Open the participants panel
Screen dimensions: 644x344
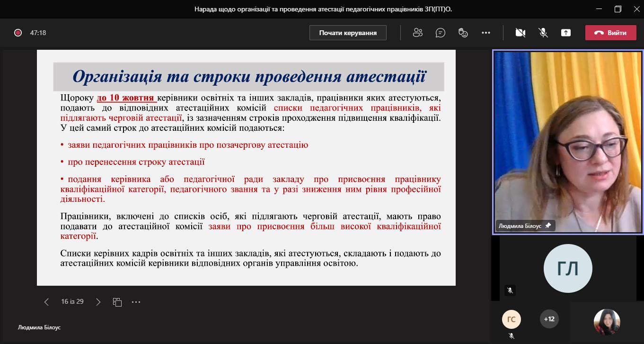tap(417, 33)
